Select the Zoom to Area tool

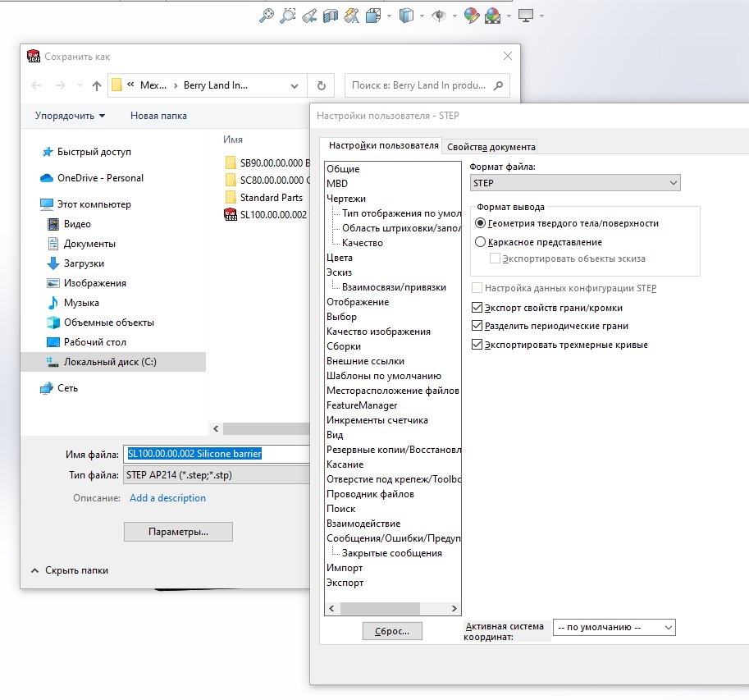pos(287,15)
